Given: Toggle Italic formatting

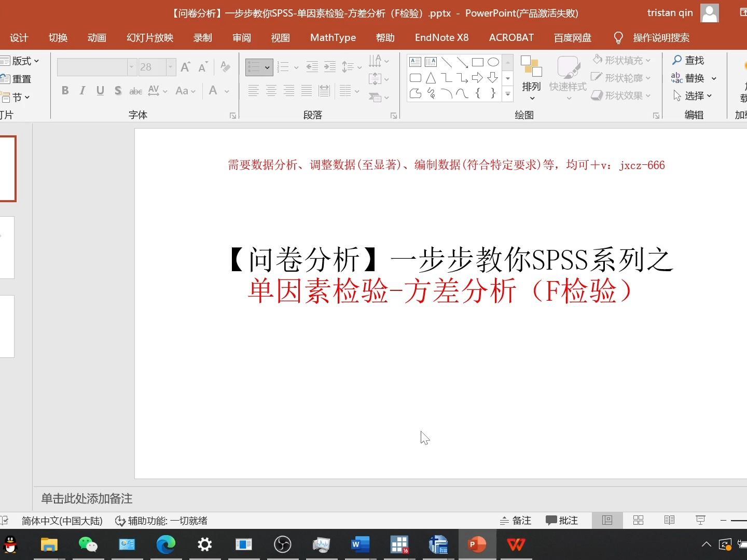Looking at the screenshot, I should point(82,91).
